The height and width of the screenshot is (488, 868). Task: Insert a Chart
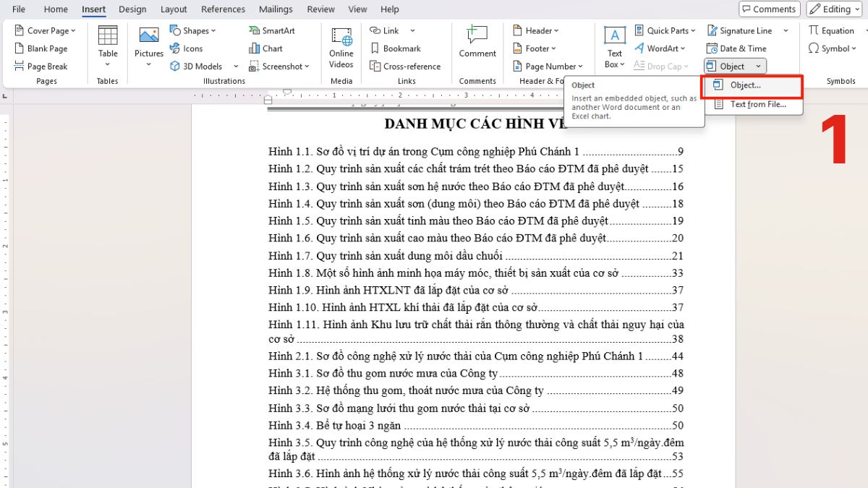[265, 48]
